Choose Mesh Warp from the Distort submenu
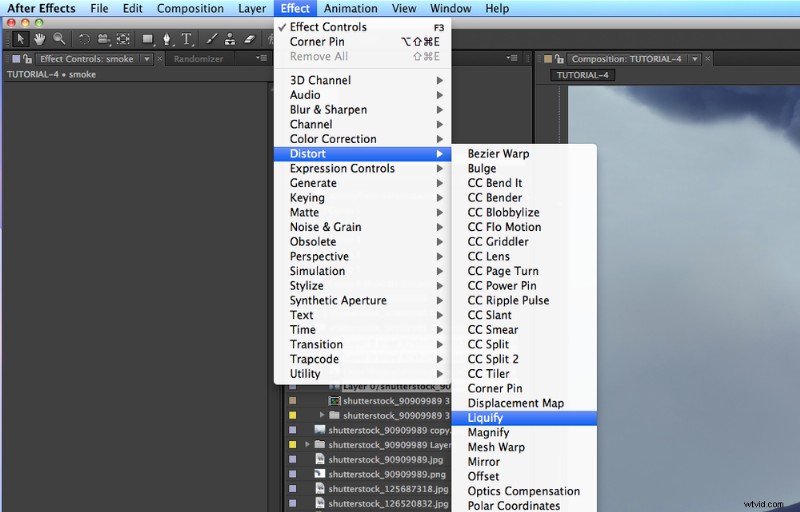This screenshot has width=800, height=512. [x=524, y=447]
